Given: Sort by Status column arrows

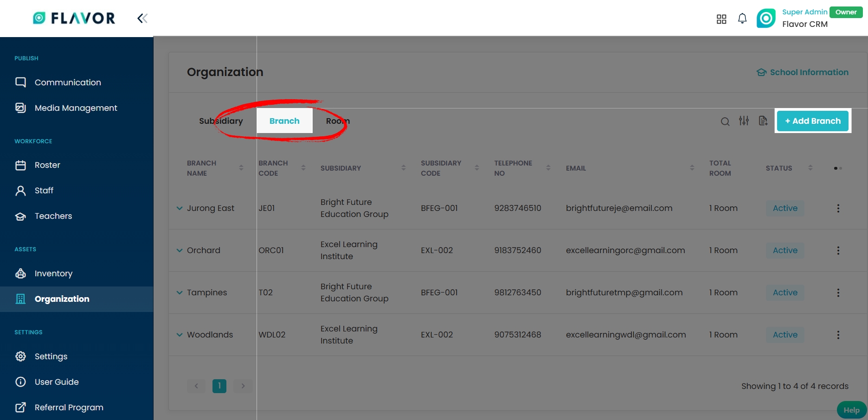Looking at the screenshot, I should click(810, 168).
